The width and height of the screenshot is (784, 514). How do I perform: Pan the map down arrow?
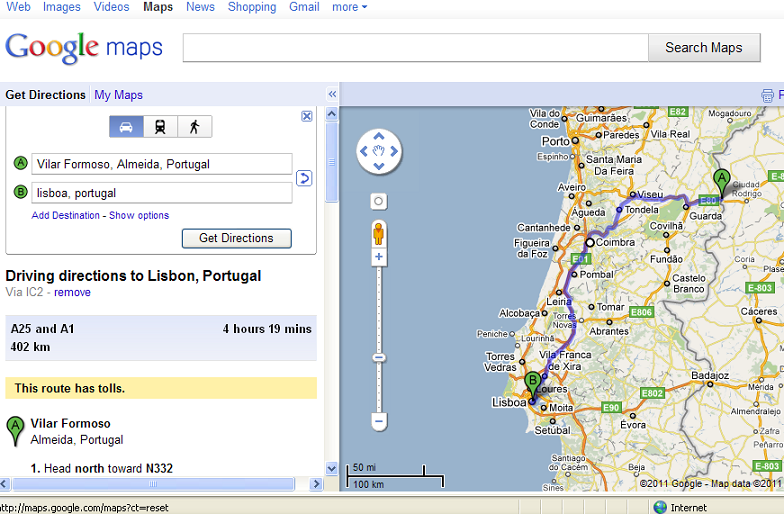pyautogui.click(x=378, y=166)
